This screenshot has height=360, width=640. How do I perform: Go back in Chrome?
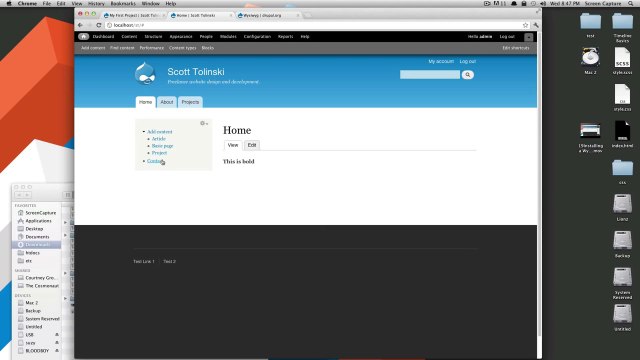[x=80, y=25]
